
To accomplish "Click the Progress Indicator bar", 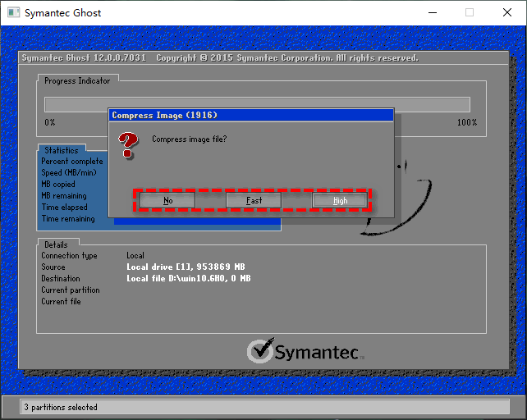I will 256,104.
